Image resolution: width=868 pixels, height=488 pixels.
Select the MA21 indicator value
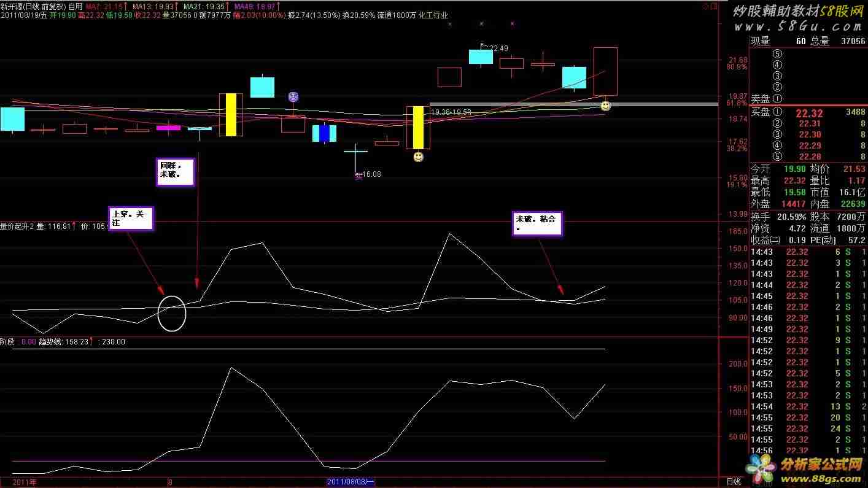[x=205, y=6]
